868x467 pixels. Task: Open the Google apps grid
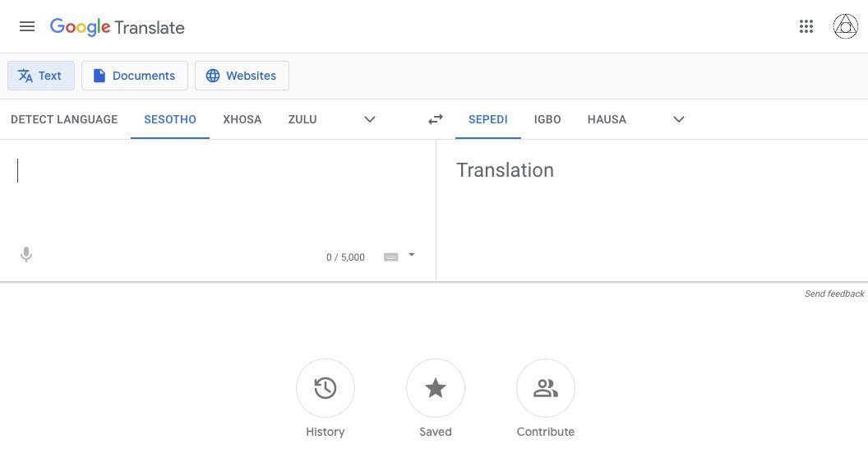806,26
